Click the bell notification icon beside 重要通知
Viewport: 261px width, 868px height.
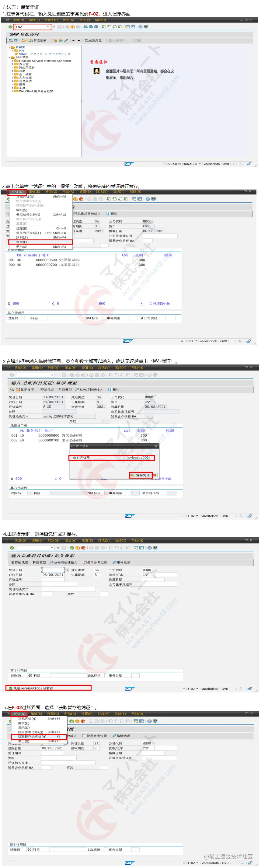[x=96, y=71]
